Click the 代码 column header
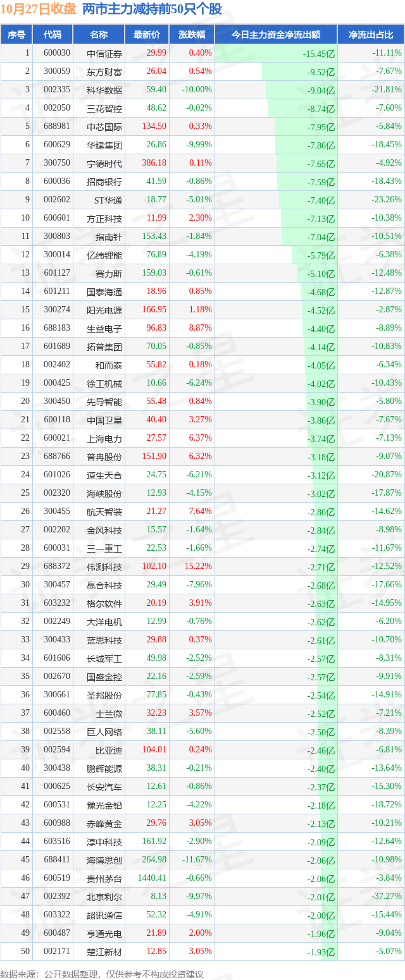This screenshot has height=980, width=405. [53, 35]
